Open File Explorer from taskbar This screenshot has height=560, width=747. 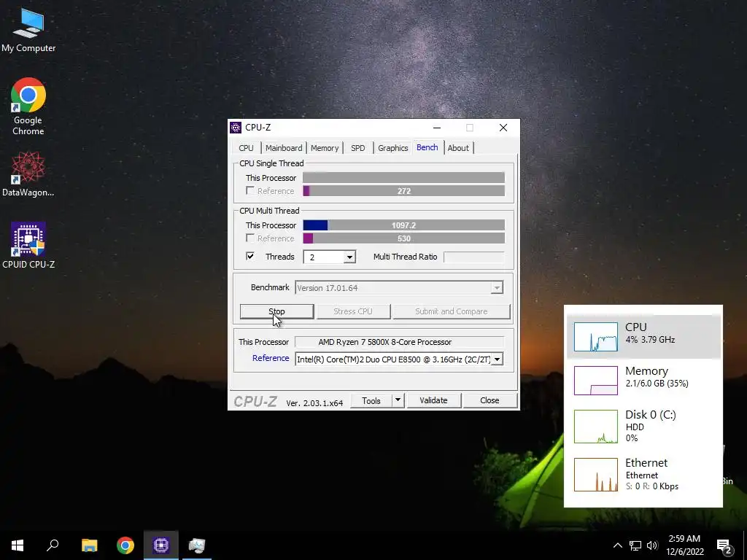[89, 545]
